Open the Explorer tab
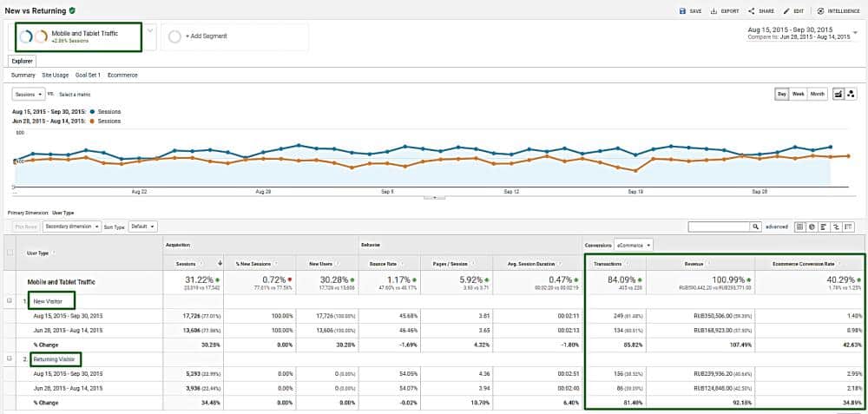Image resolution: width=868 pixels, height=414 pixels. [x=23, y=62]
